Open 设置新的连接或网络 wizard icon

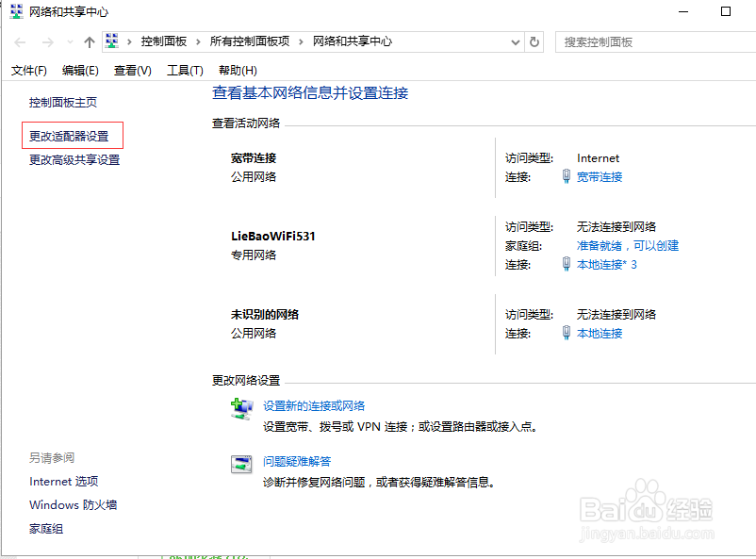(x=242, y=407)
